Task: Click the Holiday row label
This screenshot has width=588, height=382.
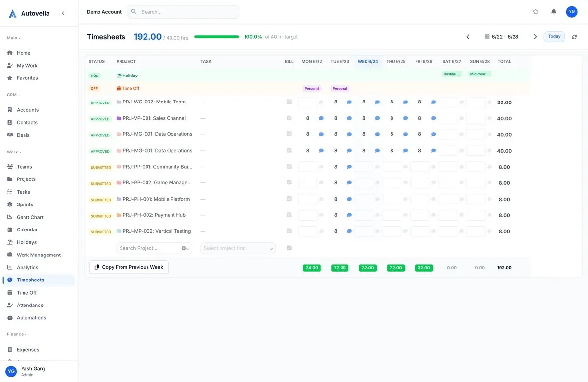Action: (127, 76)
